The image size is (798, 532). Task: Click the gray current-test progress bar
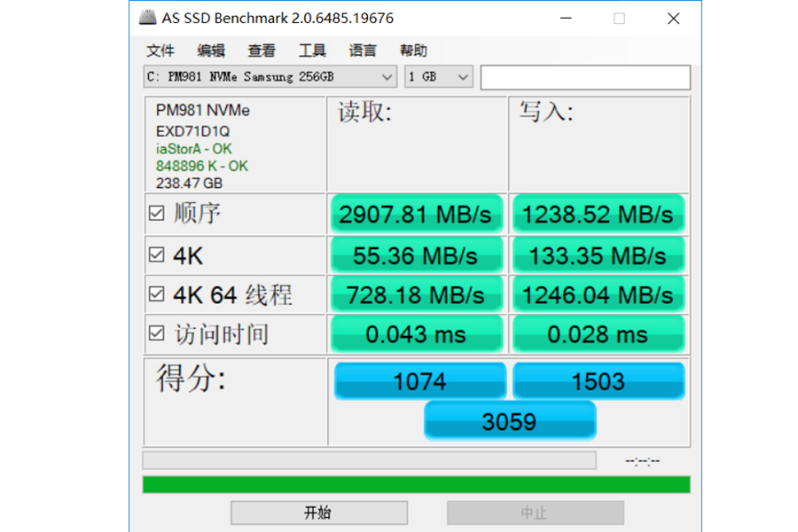point(370,460)
